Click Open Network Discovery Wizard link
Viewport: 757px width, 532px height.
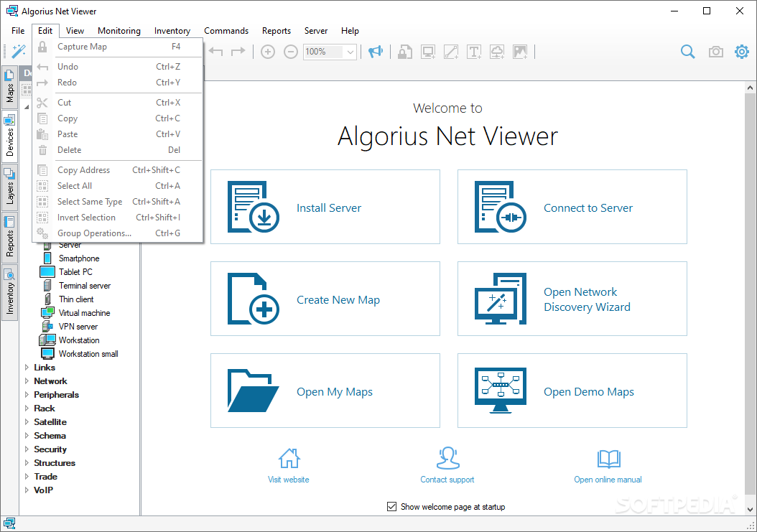click(x=587, y=299)
